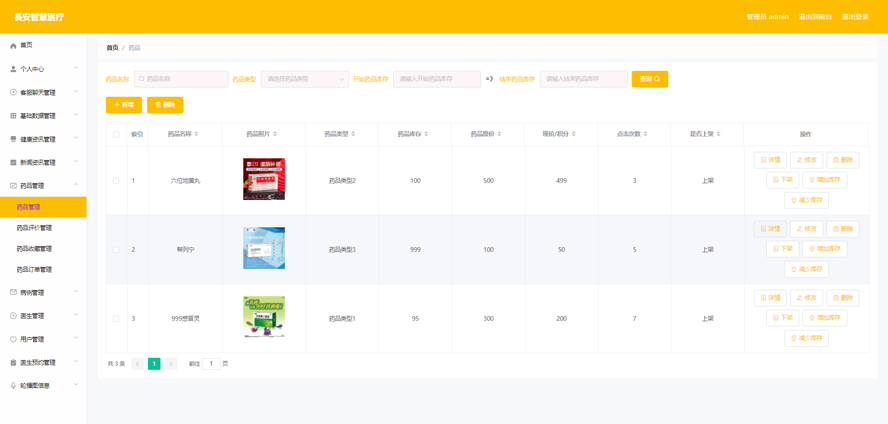Click 退出登录 in the top bar
The width and height of the screenshot is (888, 424).
point(855,17)
